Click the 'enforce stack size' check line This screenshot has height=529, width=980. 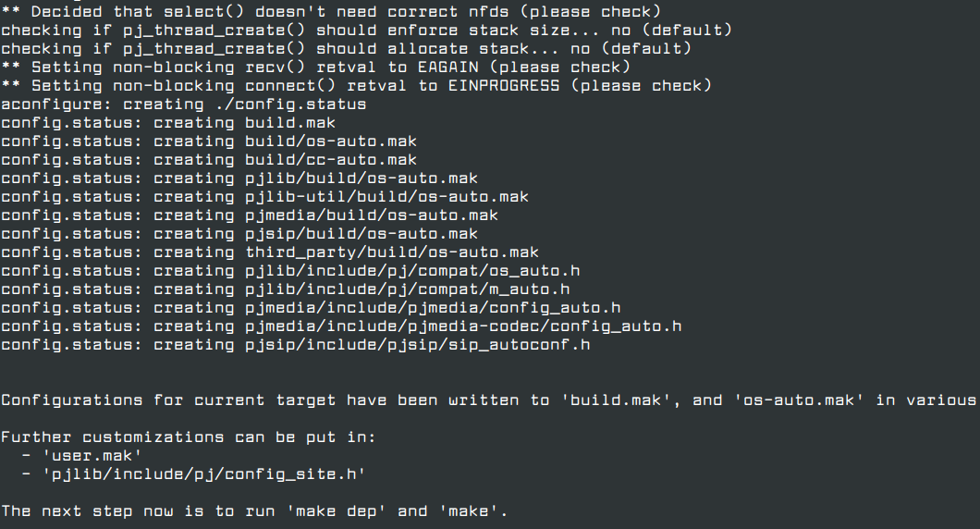click(x=366, y=30)
